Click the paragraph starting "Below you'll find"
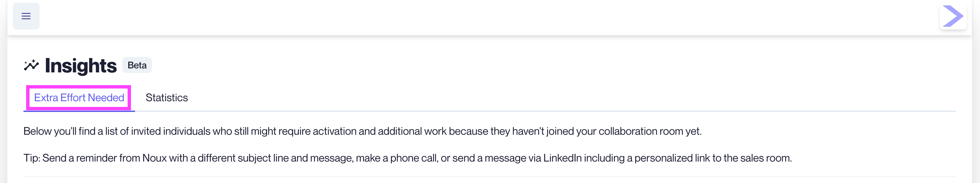Image resolution: width=980 pixels, height=183 pixels. tap(362, 131)
